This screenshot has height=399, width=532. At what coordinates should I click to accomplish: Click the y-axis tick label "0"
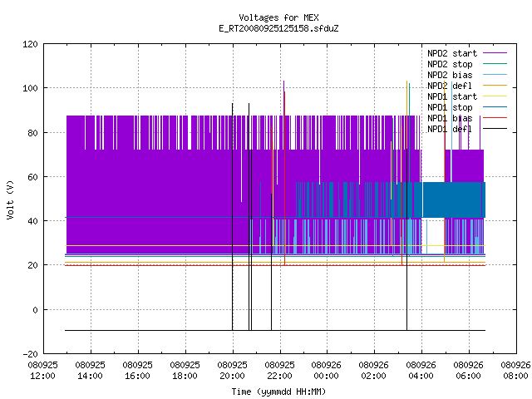coord(35,310)
